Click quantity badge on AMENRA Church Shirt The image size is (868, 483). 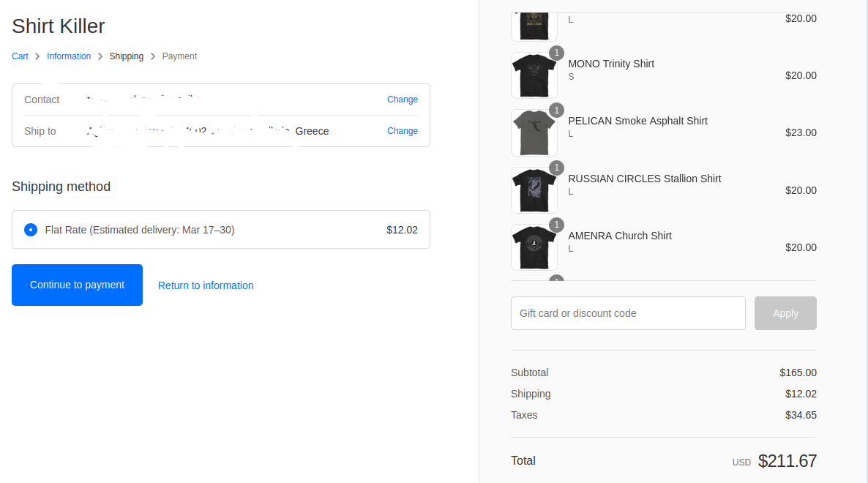pyautogui.click(x=556, y=225)
